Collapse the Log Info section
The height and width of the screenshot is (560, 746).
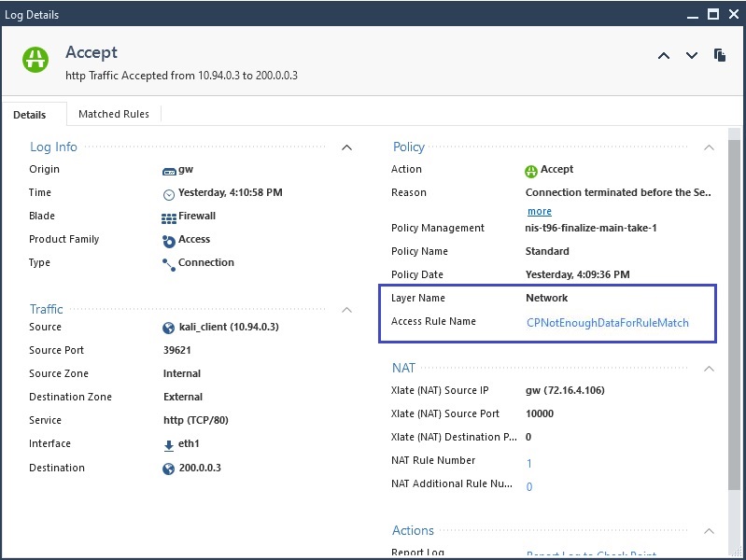click(346, 147)
